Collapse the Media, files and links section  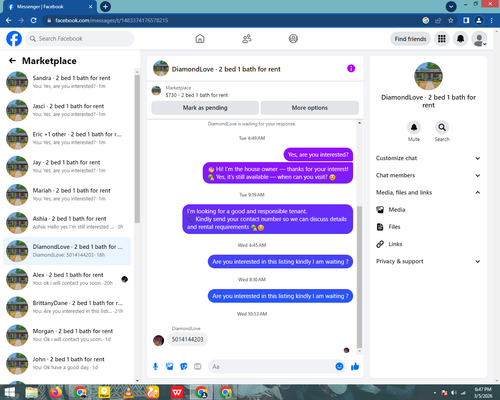pyautogui.click(x=428, y=192)
